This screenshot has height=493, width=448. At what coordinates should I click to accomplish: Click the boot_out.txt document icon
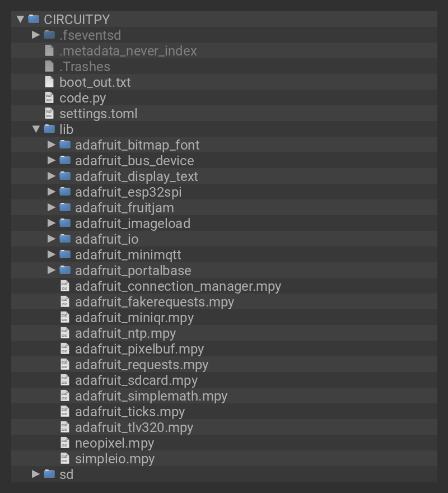tap(49, 82)
